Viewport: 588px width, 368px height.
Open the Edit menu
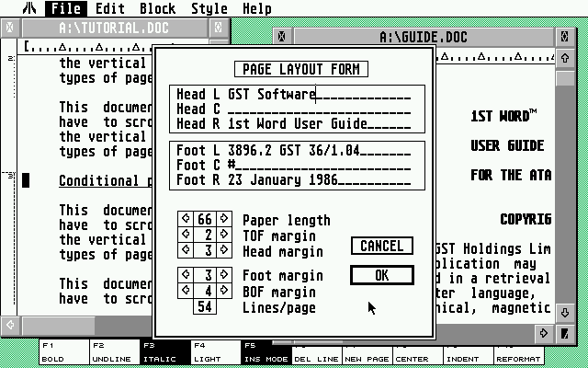[109, 8]
